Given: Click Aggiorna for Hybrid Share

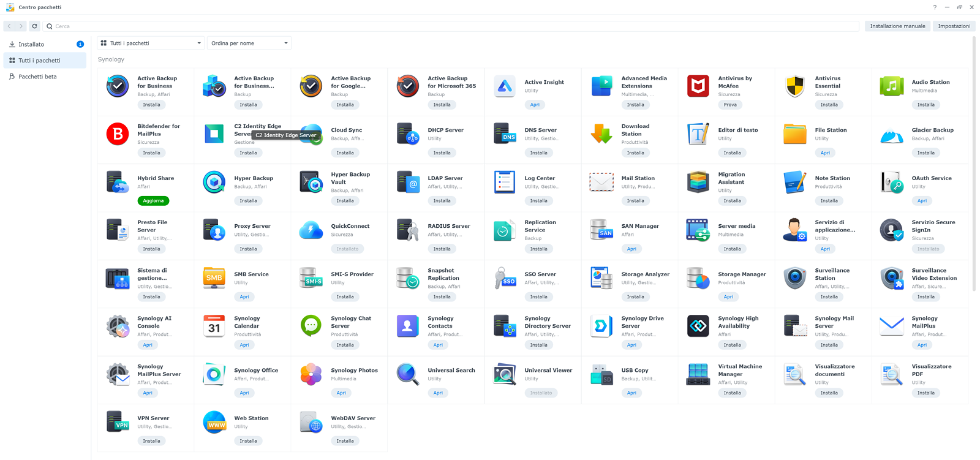Looking at the screenshot, I should point(153,201).
